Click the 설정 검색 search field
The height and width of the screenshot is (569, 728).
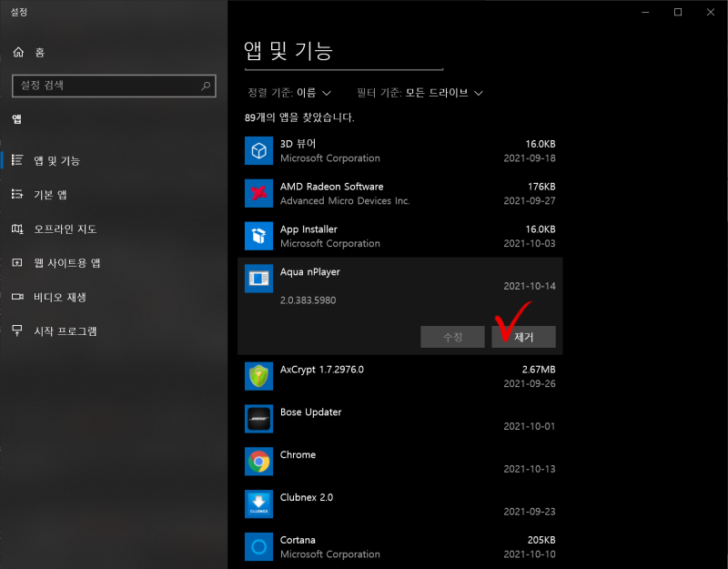pyautogui.click(x=113, y=86)
